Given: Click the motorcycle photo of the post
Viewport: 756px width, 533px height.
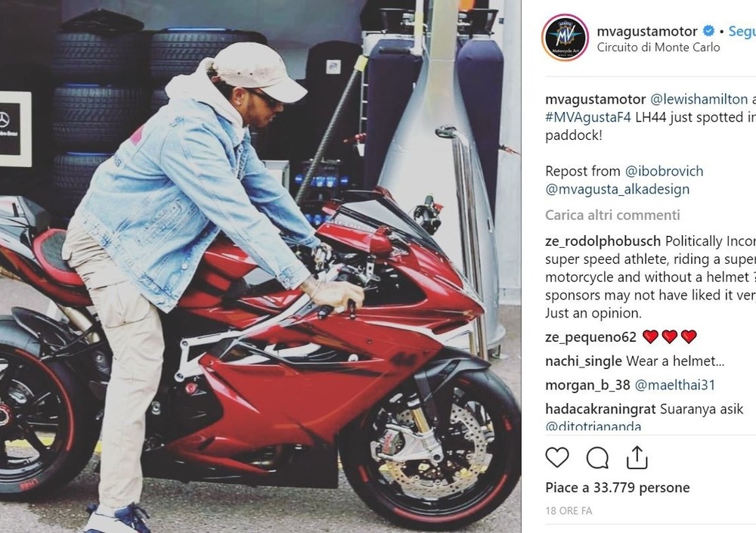Looking at the screenshot, I should (260, 266).
